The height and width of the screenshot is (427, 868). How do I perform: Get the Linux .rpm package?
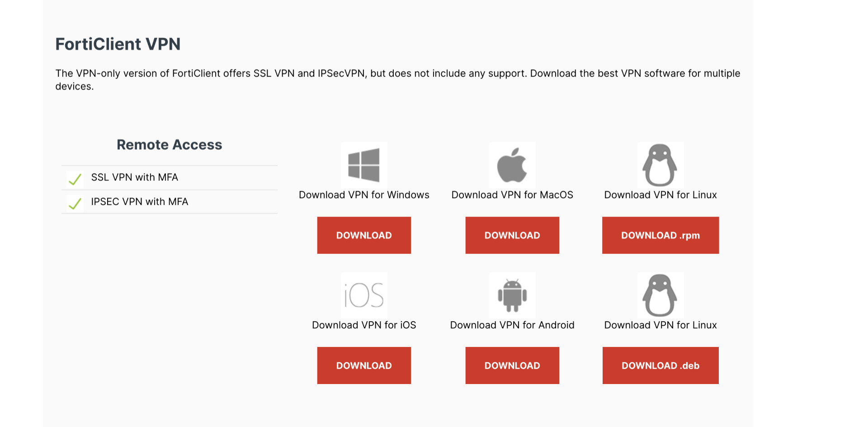(660, 235)
